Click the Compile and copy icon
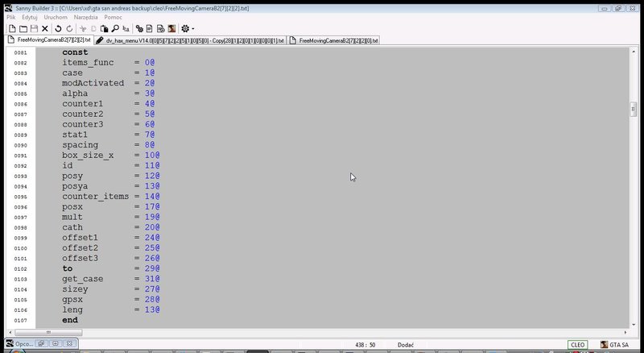The image size is (644, 353). tap(160, 28)
